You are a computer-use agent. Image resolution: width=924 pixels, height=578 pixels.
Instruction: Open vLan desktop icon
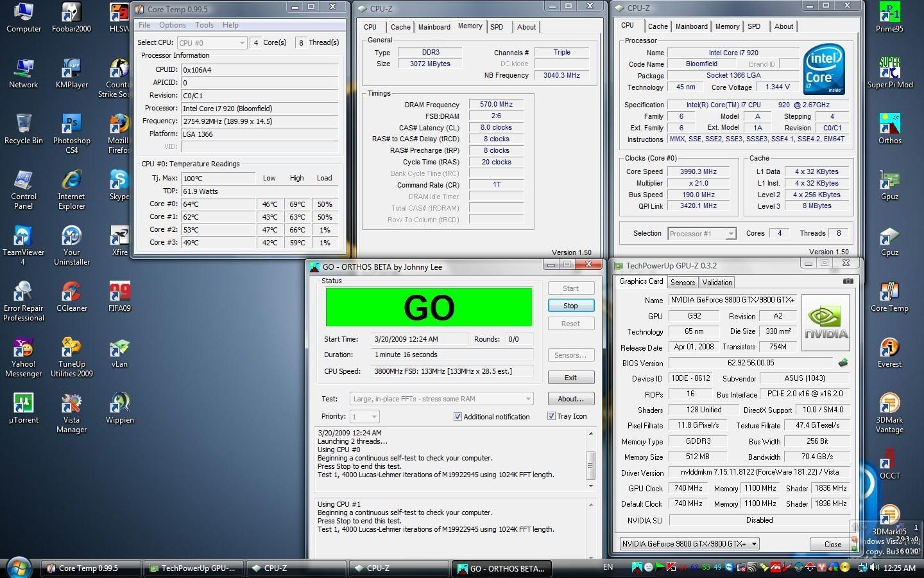pyautogui.click(x=119, y=353)
